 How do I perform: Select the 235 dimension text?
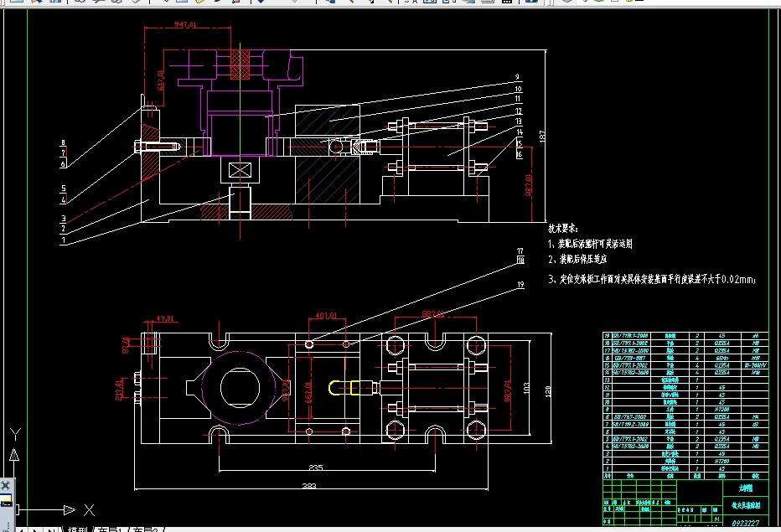click(316, 467)
